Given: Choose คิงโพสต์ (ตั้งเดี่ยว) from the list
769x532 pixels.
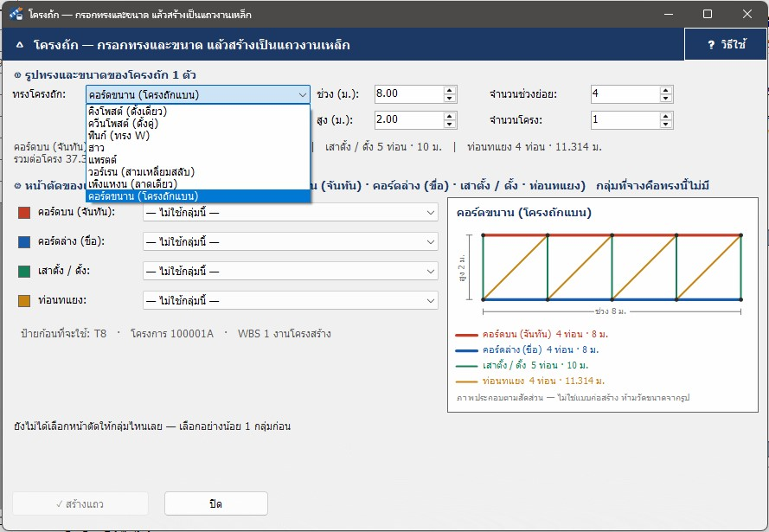Looking at the screenshot, I should point(198,112).
